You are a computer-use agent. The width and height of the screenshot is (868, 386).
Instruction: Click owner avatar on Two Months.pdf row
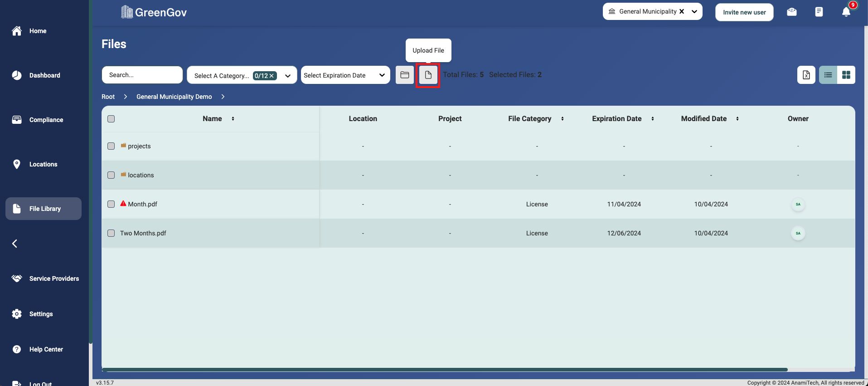point(798,233)
